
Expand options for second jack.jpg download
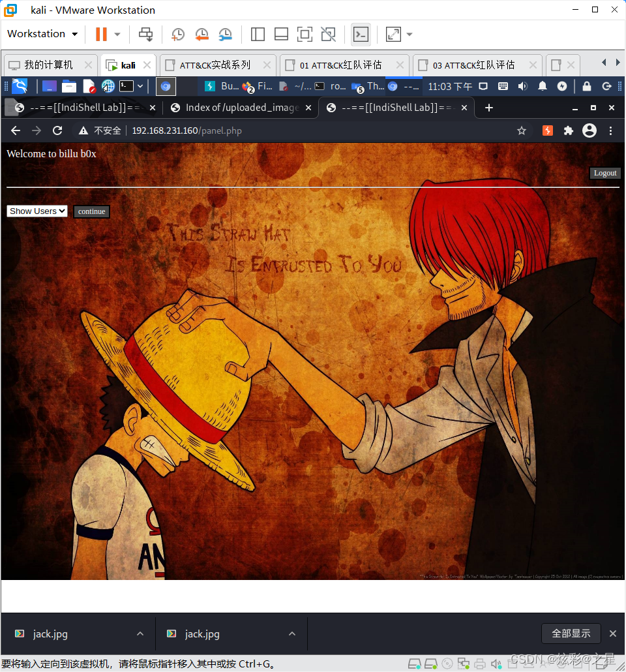pos(292,634)
